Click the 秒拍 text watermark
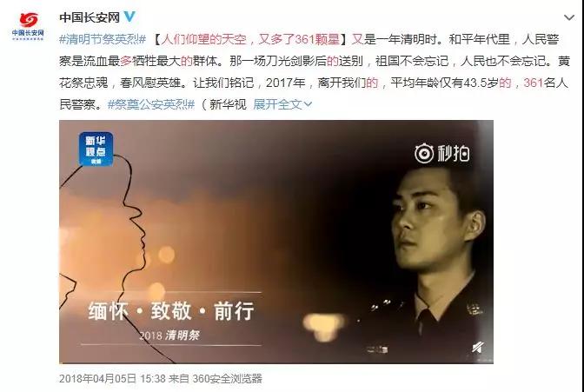 pyautogui.click(x=453, y=154)
